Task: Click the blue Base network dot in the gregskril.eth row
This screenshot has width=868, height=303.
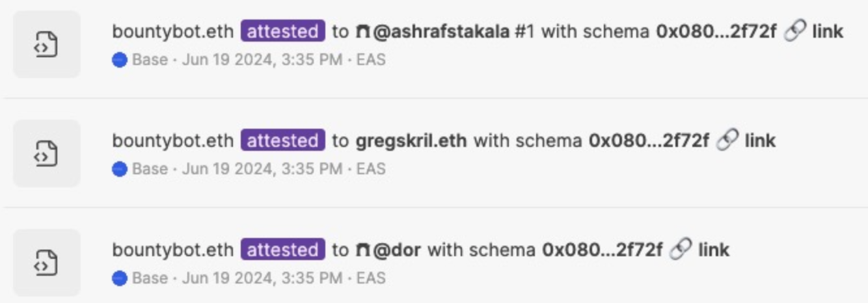Action: (120, 170)
